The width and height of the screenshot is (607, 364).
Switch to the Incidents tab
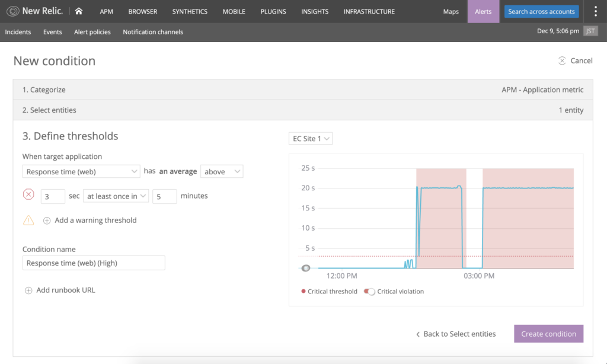point(18,32)
